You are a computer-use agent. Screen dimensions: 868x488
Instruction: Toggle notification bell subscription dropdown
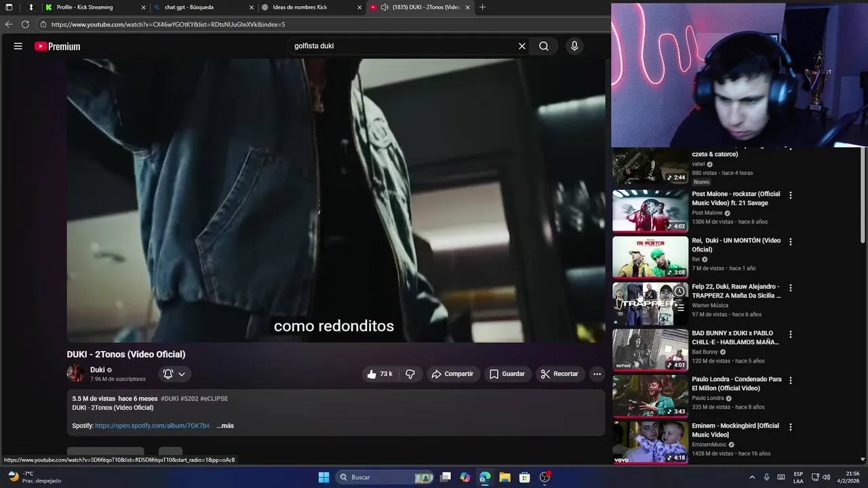click(174, 374)
